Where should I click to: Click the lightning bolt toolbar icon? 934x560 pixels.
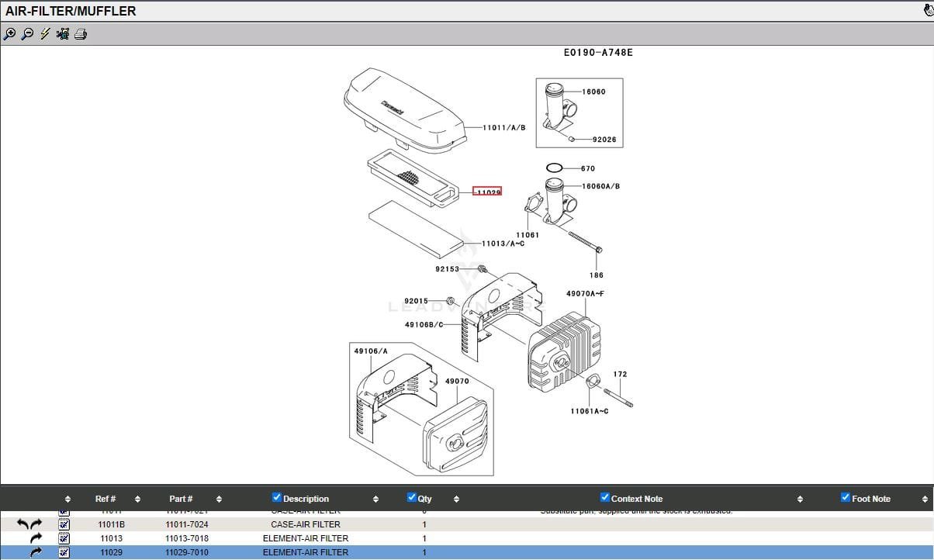pyautogui.click(x=45, y=34)
